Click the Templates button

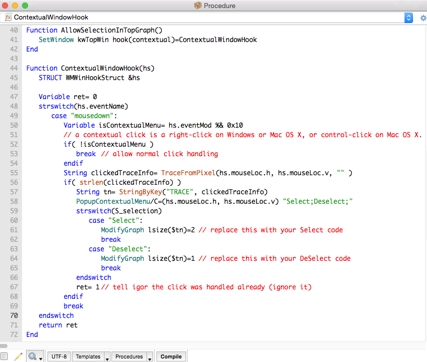click(88, 357)
